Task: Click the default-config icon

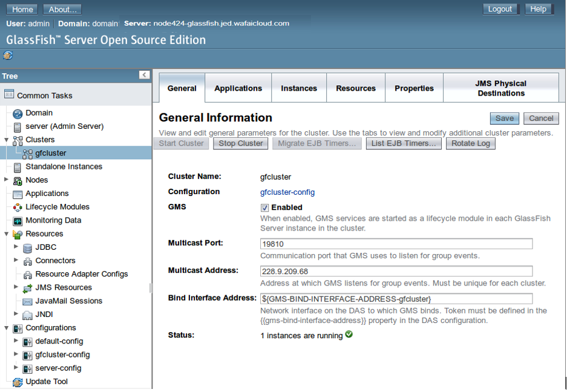Action: tap(27, 342)
